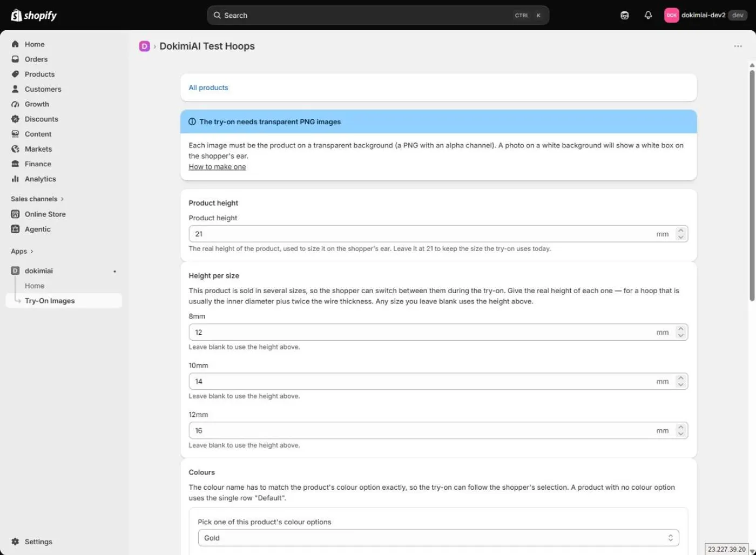Increase the Product height value
Screen dimensions: 756x555
point(681,231)
